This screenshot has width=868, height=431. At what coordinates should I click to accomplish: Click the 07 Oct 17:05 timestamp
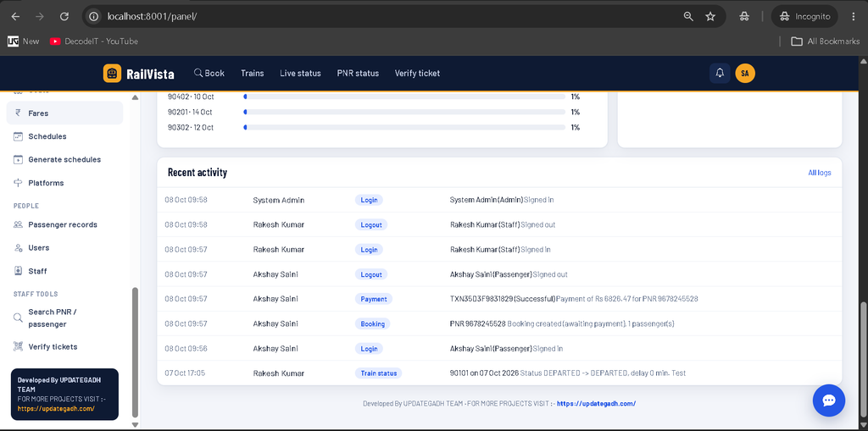(x=185, y=373)
